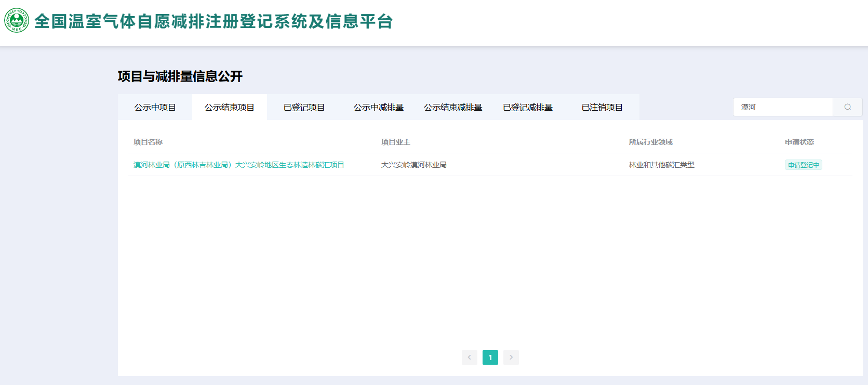Focus the search box containing 漠河

pos(782,107)
